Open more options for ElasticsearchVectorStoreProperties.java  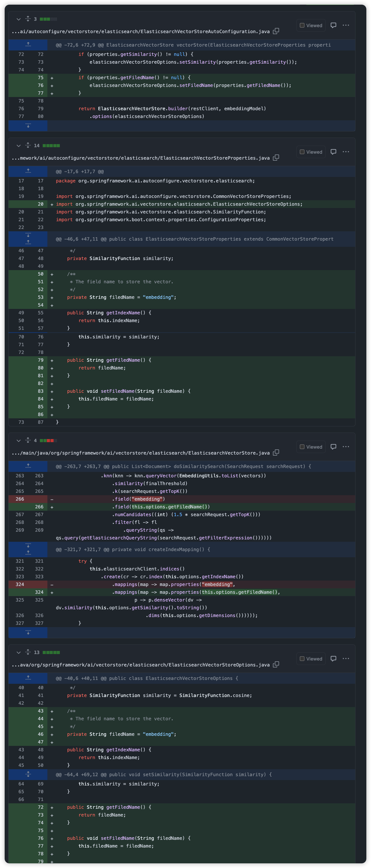[346, 152]
